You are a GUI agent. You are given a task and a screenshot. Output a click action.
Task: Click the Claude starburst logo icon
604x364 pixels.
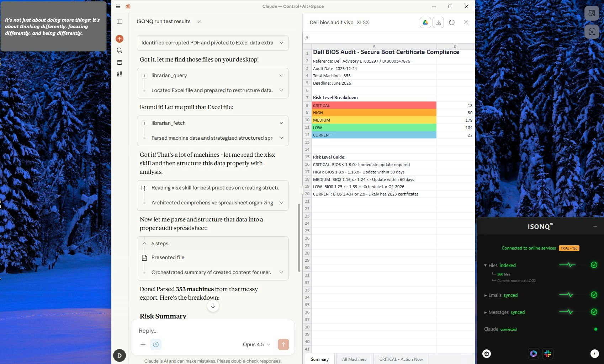(x=128, y=6)
